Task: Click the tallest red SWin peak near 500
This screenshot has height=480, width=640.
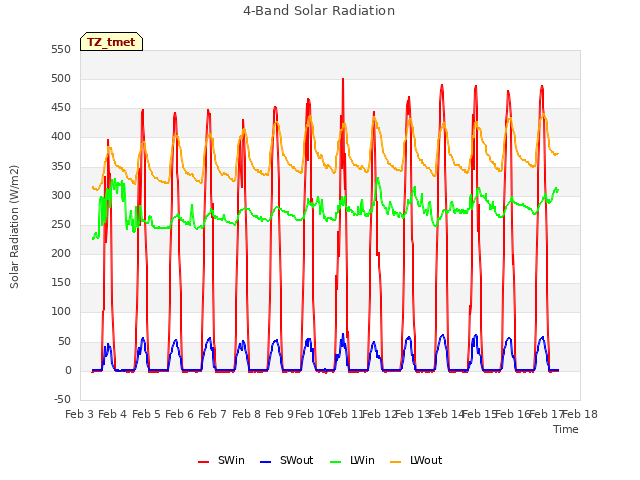Action: tap(343, 80)
